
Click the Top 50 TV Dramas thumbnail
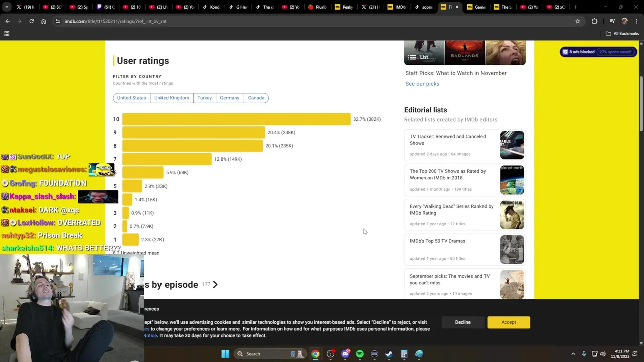coord(512,249)
